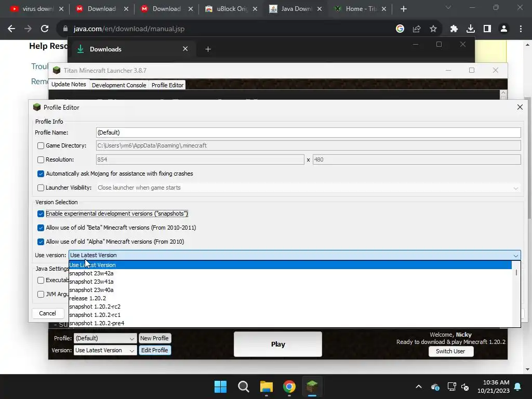Switch to Update Notes tab
The width and height of the screenshot is (532, 399).
(x=69, y=84)
